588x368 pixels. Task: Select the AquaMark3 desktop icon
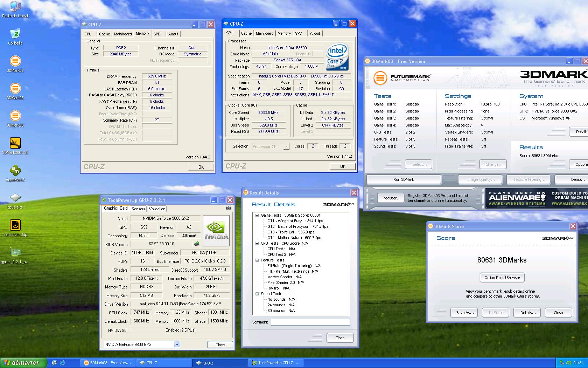tap(15, 173)
